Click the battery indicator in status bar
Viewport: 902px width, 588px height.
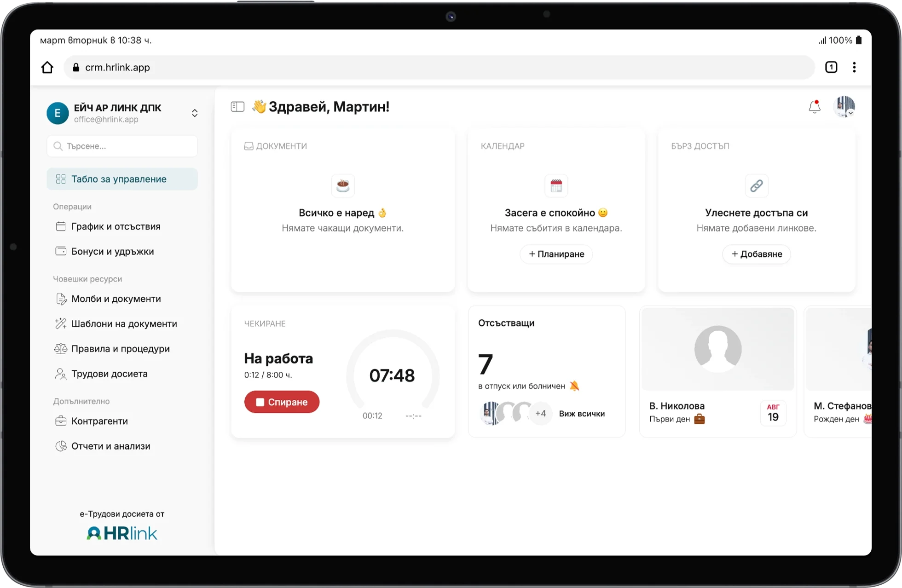859,40
